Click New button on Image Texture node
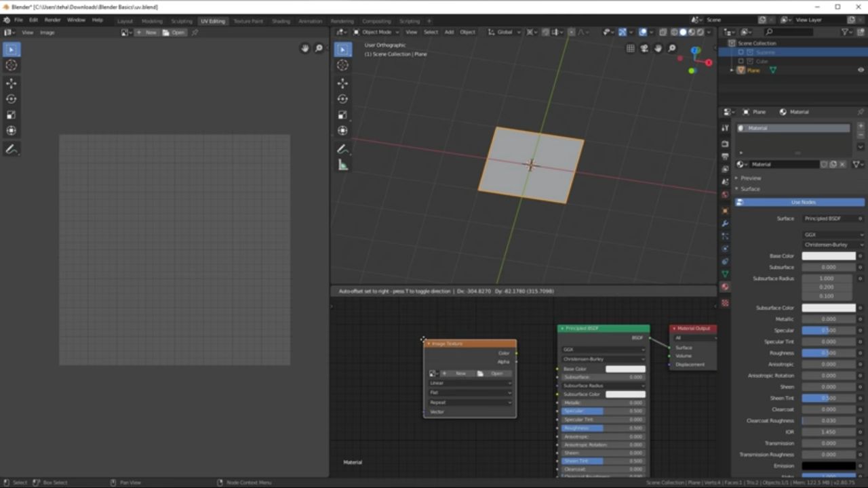The image size is (868, 488). point(456,373)
